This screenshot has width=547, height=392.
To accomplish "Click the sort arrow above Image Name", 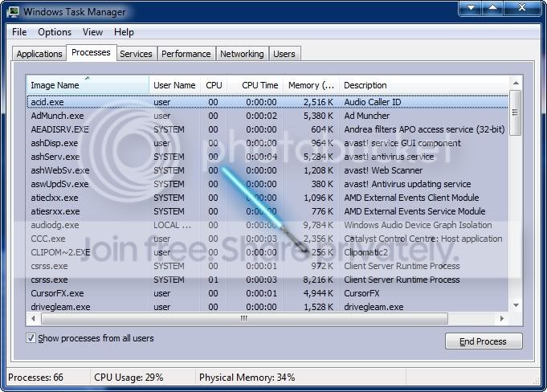I will [88, 78].
